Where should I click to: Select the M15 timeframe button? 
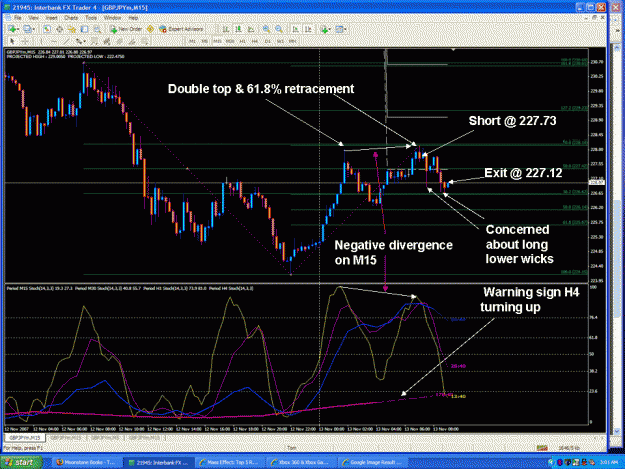(217, 41)
